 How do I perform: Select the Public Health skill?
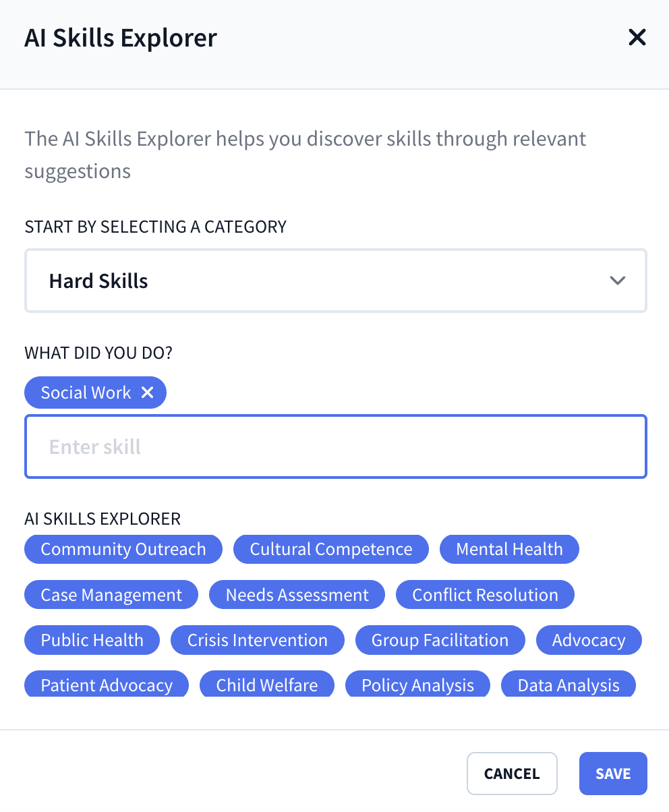[92, 639]
